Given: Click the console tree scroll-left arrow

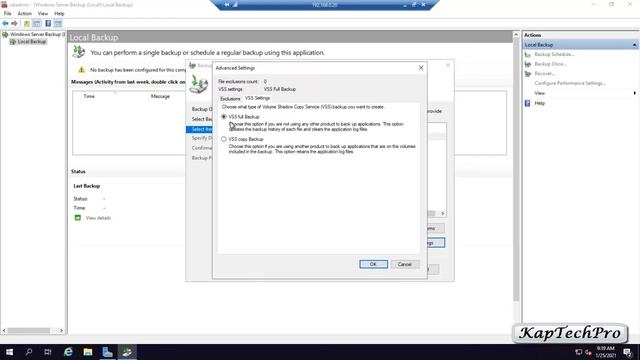Looking at the screenshot, I should pos(4,330).
